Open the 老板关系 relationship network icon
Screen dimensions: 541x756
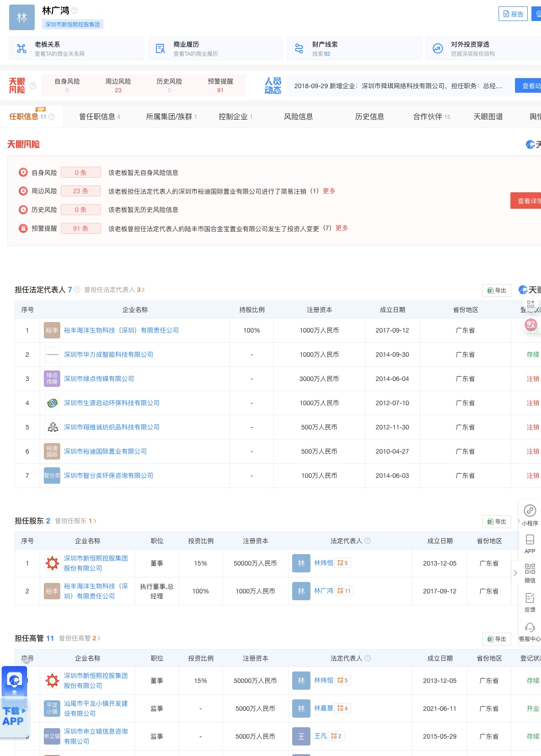pyautogui.click(x=21, y=48)
